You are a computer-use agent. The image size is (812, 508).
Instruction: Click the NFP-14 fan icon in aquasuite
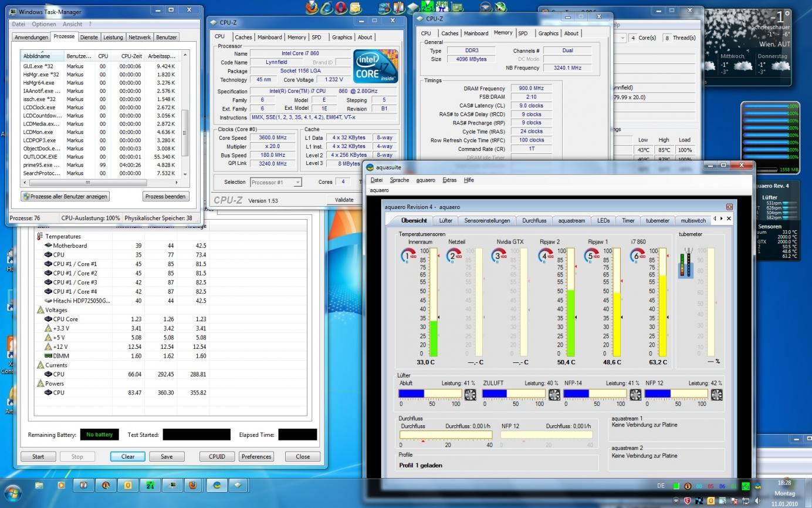[635, 395]
